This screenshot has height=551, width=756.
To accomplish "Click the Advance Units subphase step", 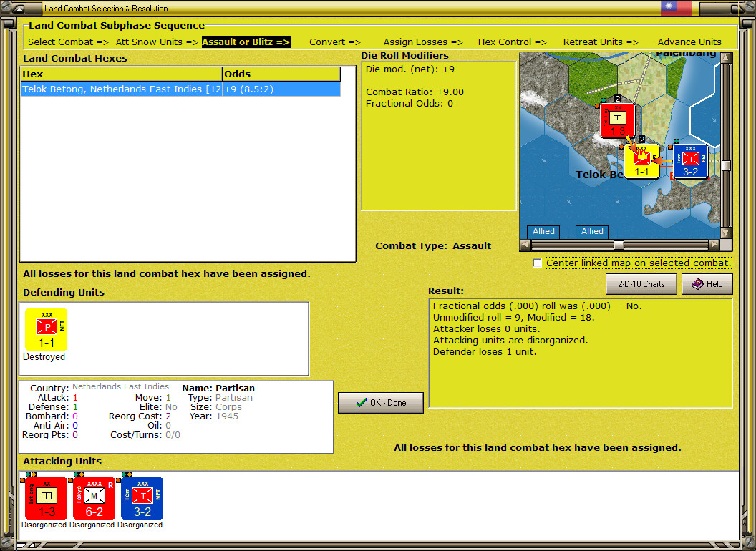I will (689, 42).
